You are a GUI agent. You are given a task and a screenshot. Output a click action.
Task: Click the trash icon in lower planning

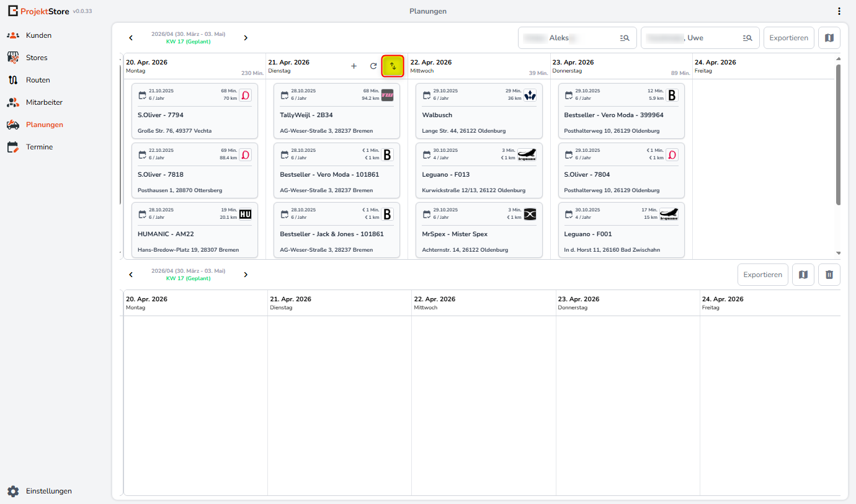pyautogui.click(x=829, y=275)
